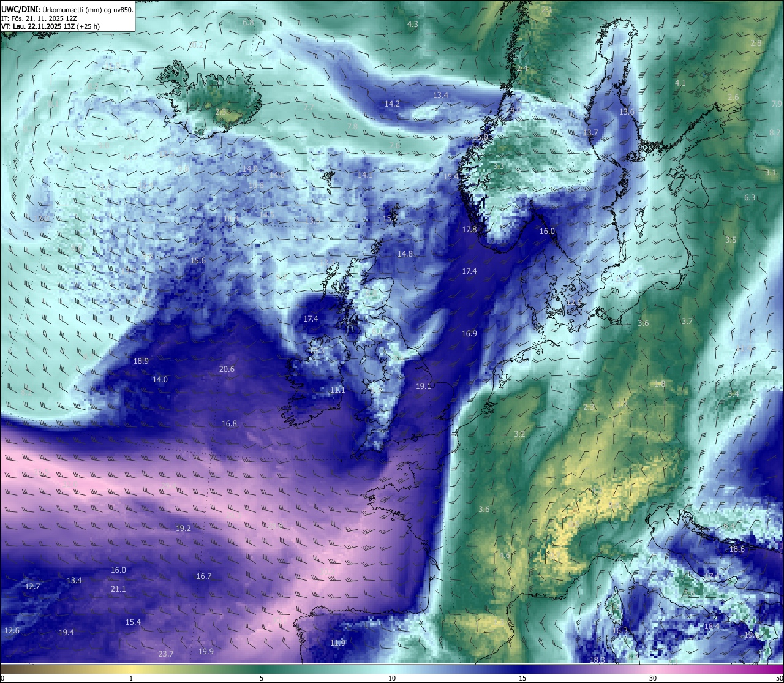Screen dimensions: 784x683
Task: Click the 23.7 value label
Action: 165,654
